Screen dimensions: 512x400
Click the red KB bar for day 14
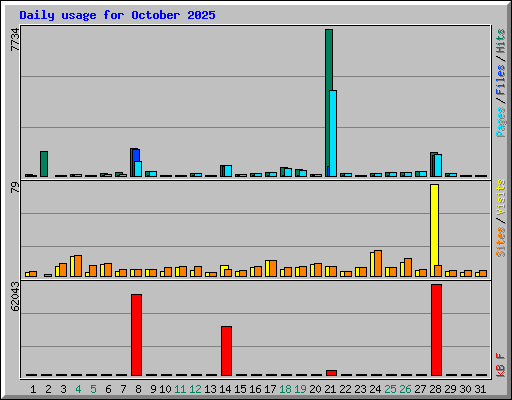click(227, 351)
